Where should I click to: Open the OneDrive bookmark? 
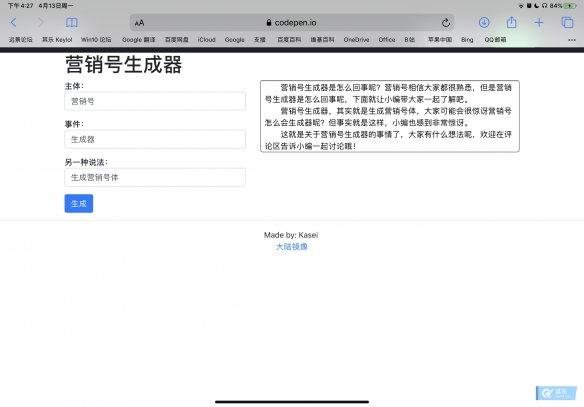coord(356,40)
